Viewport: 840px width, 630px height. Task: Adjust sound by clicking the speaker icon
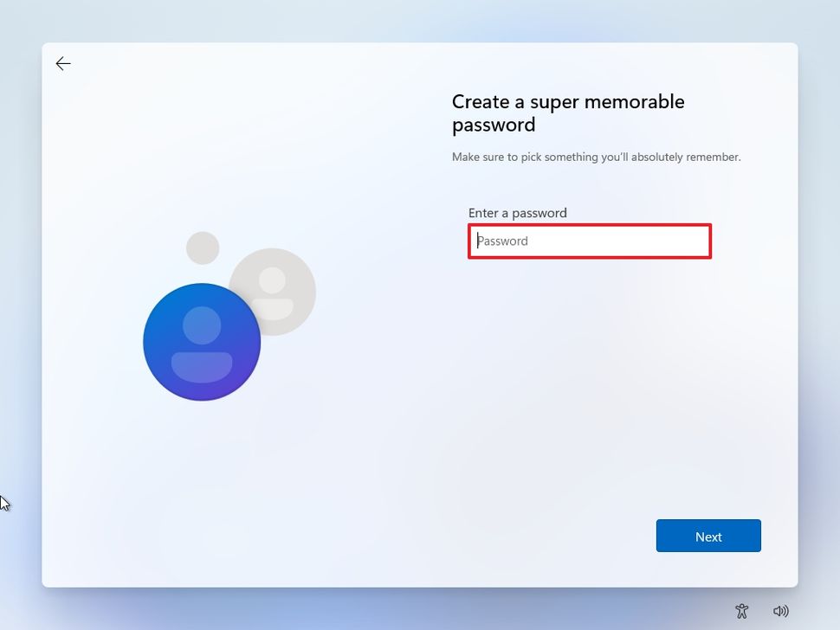tap(782, 611)
